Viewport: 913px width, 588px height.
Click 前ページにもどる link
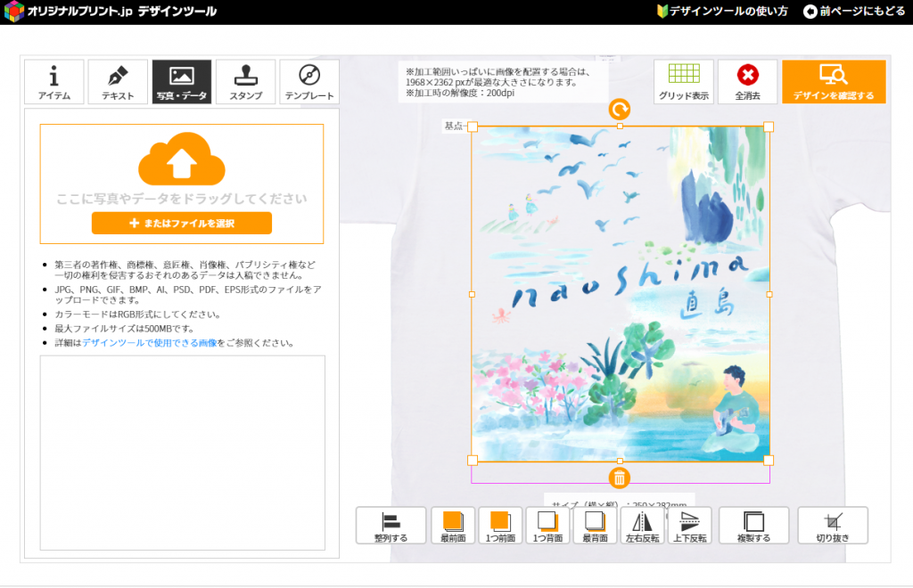click(x=854, y=11)
